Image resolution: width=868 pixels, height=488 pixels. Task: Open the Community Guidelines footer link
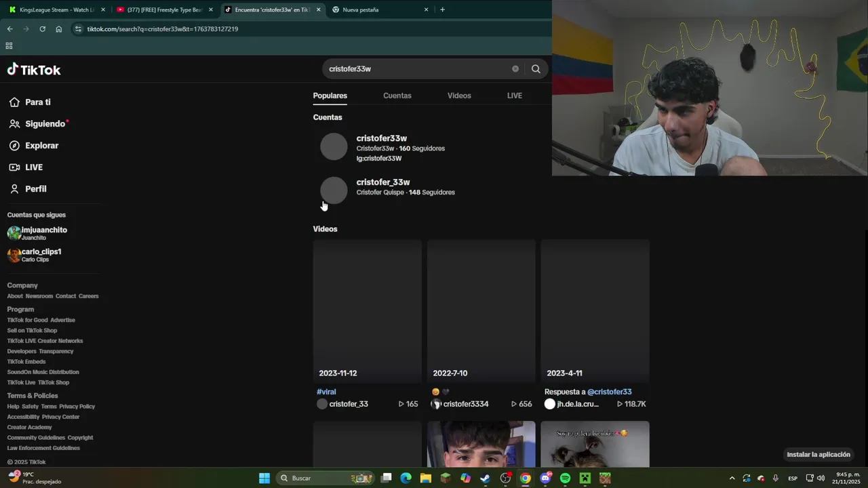36,438
